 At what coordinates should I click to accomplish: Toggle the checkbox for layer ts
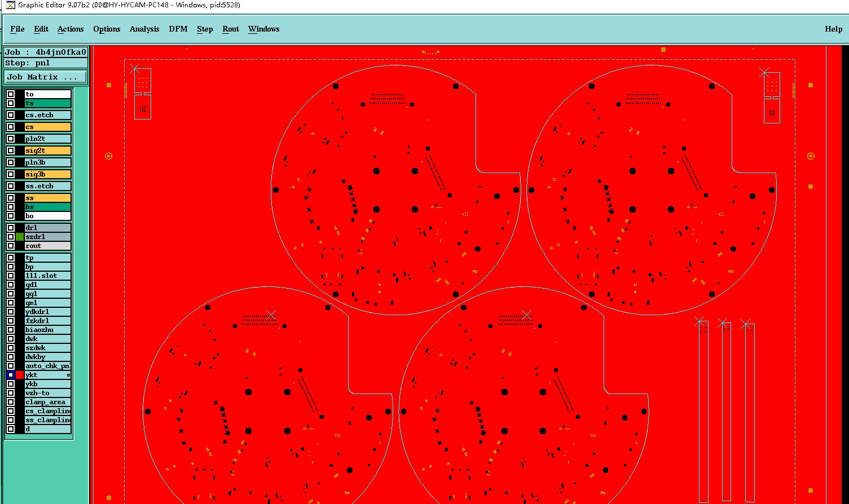coord(11,103)
